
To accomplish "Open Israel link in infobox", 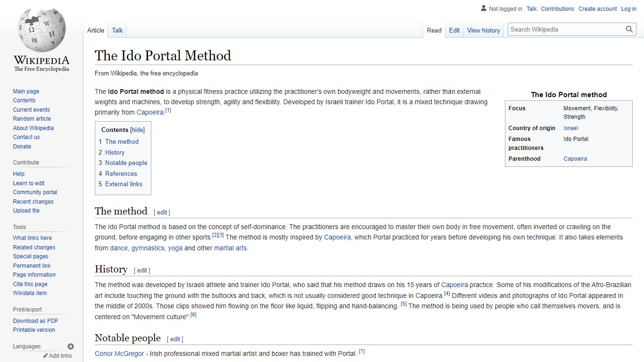I will pyautogui.click(x=570, y=128).
